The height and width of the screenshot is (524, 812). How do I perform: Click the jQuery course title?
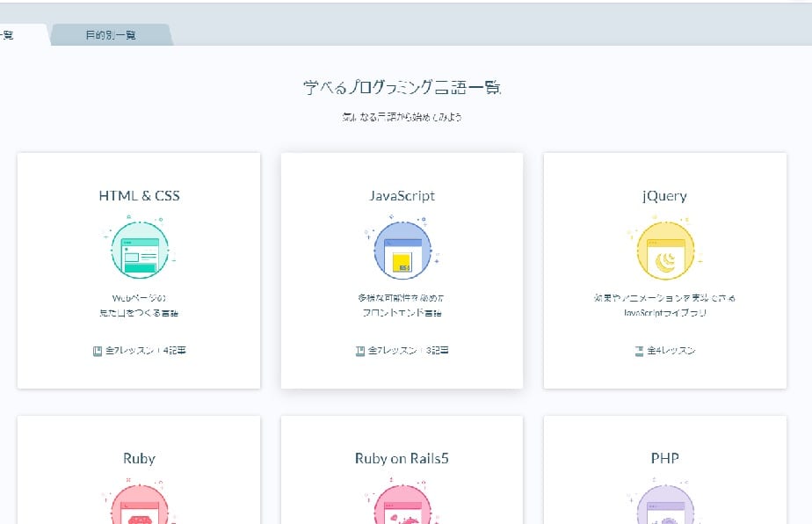pos(665,196)
